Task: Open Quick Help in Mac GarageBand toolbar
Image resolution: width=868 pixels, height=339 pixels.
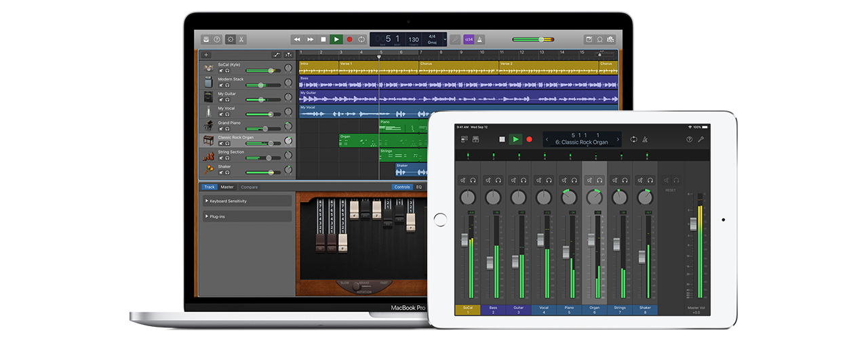Action: coord(217,39)
